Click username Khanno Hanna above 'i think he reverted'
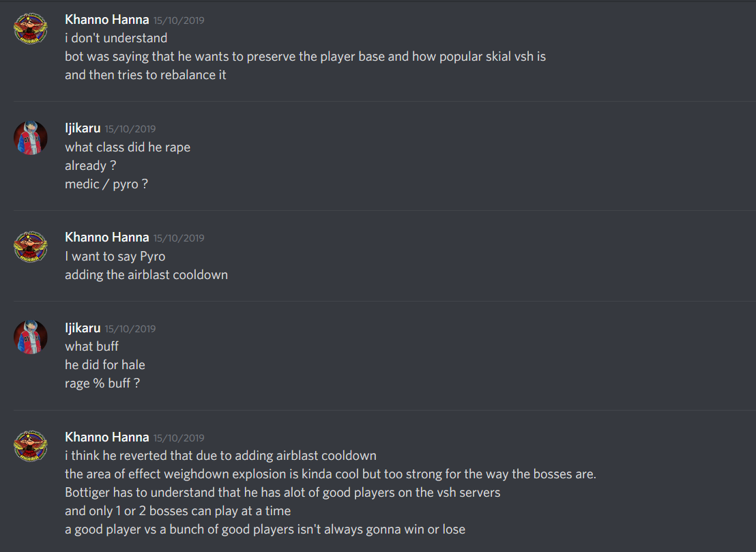This screenshot has width=756, height=552. tap(107, 437)
